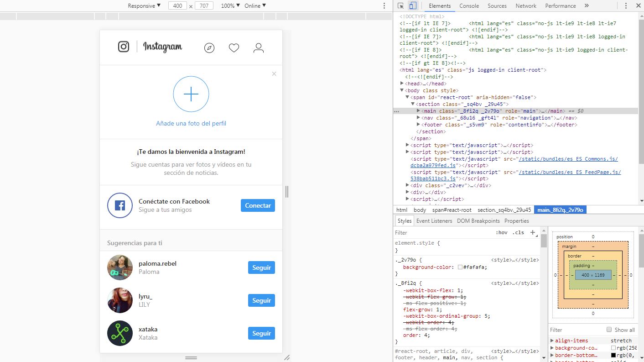Click the viewport width field showing 400
644x362 pixels.
coord(177,6)
